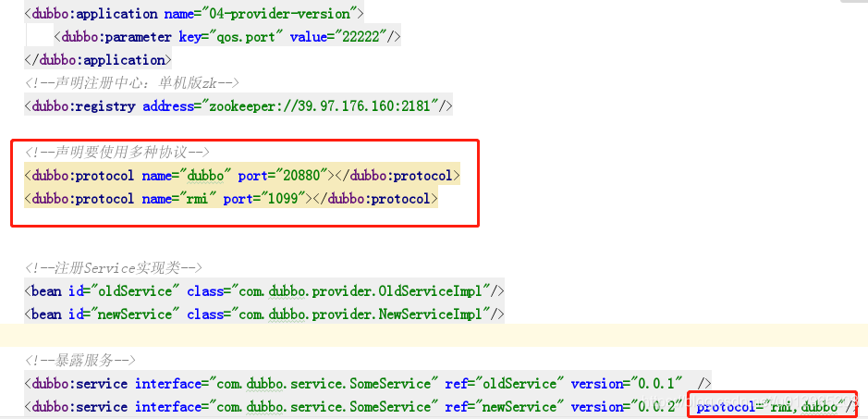Click the expose-service comment above dubbo:service
Viewport: 868px width, 419px height.
click(80, 361)
